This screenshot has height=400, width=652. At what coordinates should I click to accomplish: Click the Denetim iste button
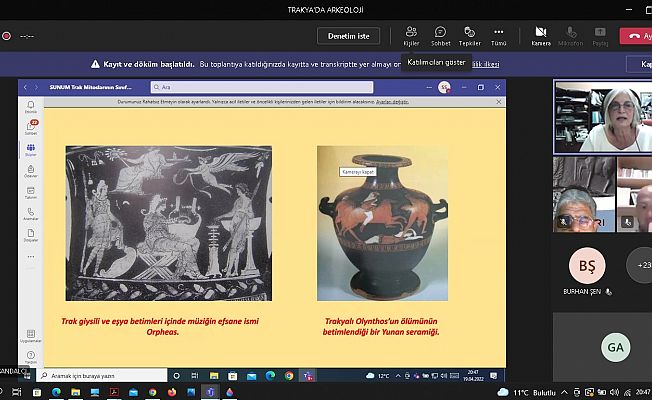tap(348, 36)
